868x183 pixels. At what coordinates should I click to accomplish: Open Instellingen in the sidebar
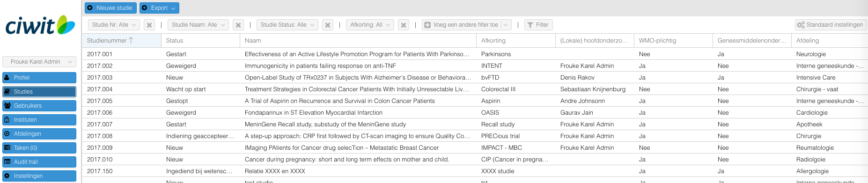tap(39, 176)
